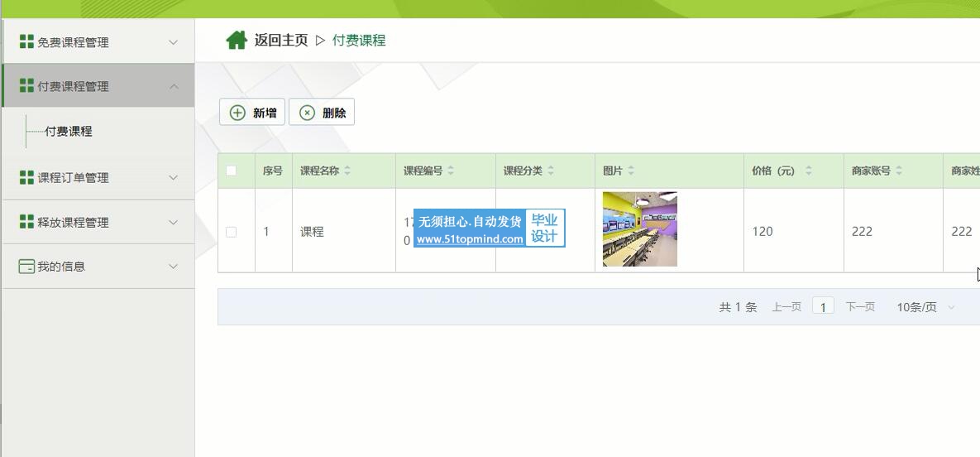980x457 pixels.
Task: Expand the 免费课程管理 menu chevron
Action: [173, 42]
